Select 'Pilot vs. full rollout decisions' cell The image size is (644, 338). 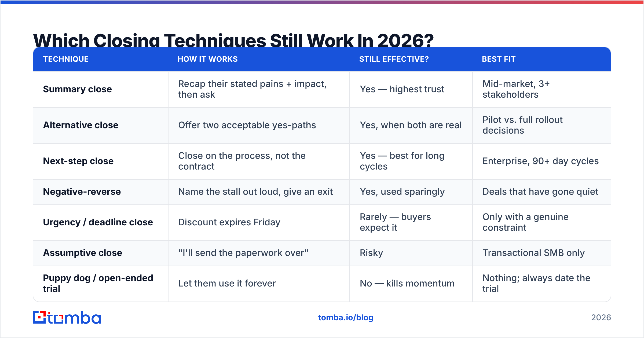click(x=542, y=125)
